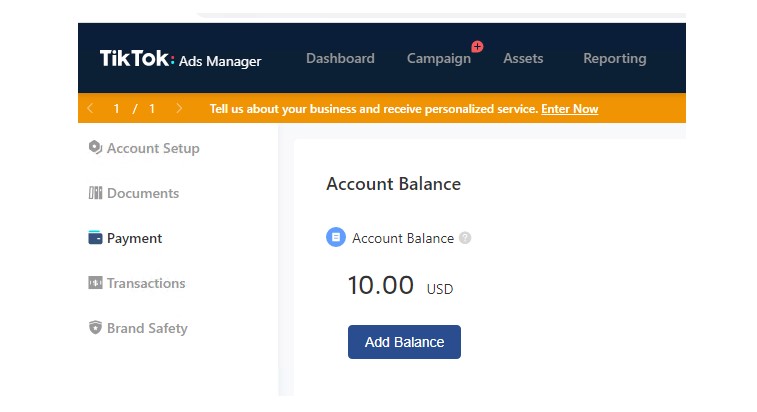Click the Account Balance help question mark
Viewport: 757px width, 412px height.
[x=465, y=238]
